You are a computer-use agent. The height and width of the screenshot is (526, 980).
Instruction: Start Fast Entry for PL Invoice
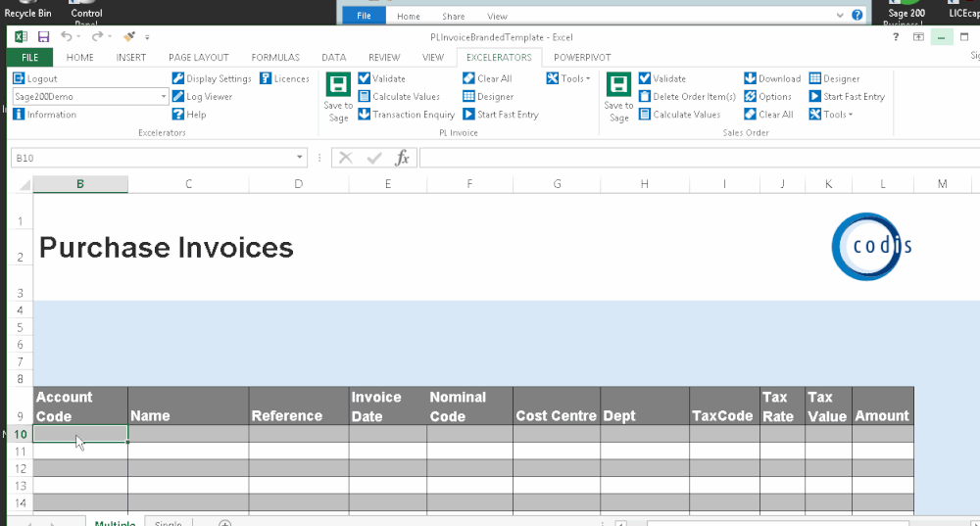click(x=501, y=115)
